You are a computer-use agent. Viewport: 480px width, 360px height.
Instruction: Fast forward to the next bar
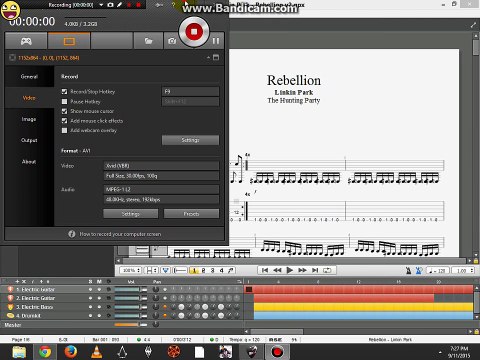point(302,270)
